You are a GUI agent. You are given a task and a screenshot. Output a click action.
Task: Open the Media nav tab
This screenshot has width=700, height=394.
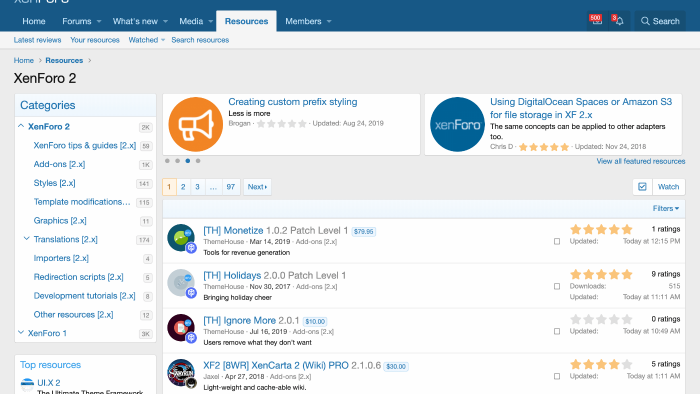[x=191, y=21]
